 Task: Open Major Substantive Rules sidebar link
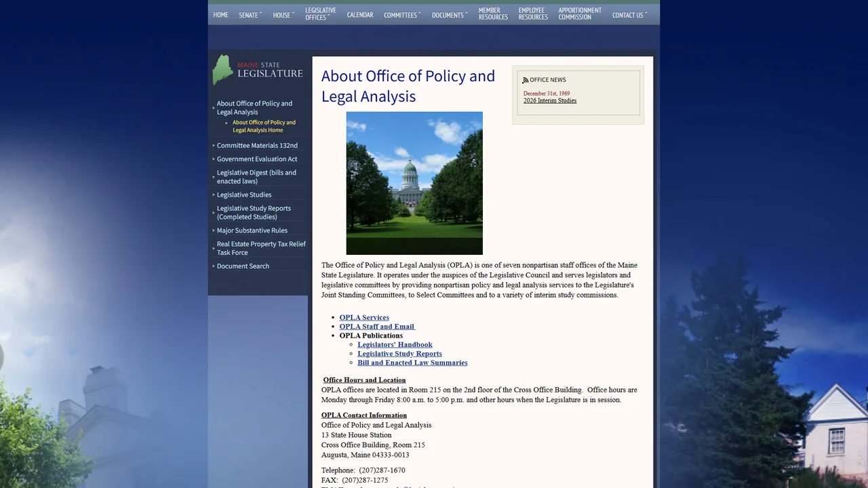pyautogui.click(x=252, y=230)
